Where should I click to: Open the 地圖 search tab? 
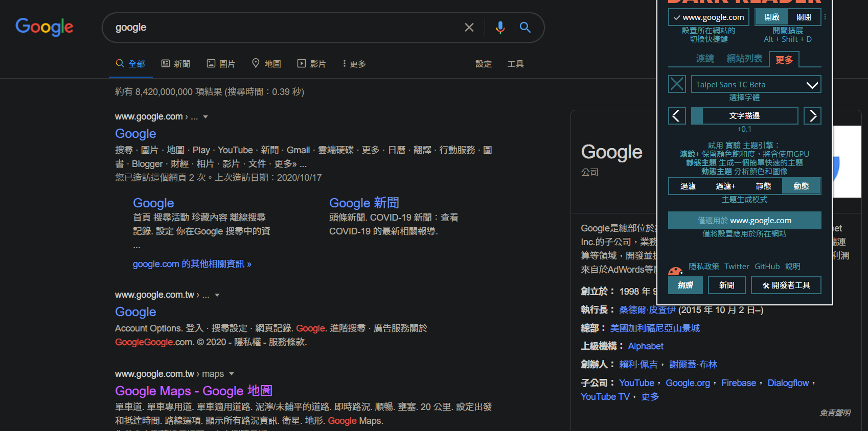coord(266,64)
